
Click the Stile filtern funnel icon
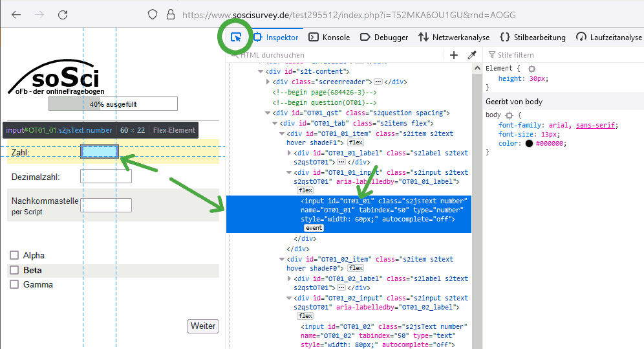pos(491,55)
